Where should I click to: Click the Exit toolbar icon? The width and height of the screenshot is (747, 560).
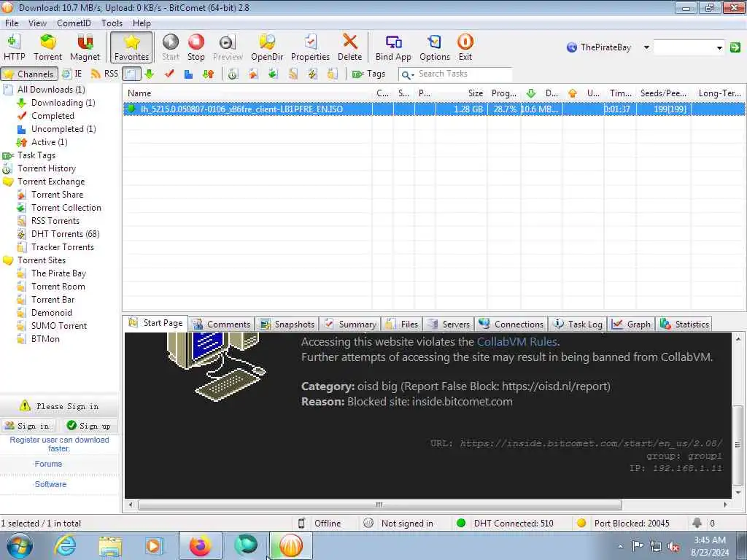click(465, 47)
